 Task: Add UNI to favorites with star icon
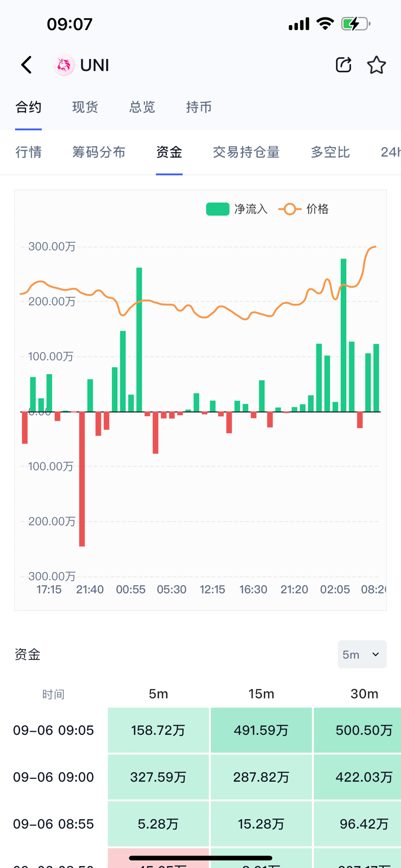pyautogui.click(x=376, y=65)
